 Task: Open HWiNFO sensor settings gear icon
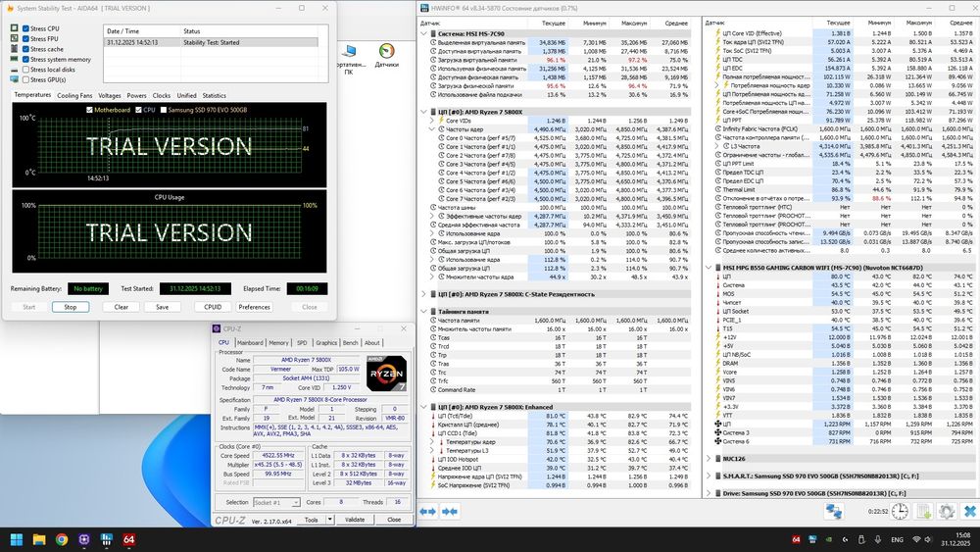pos(947,512)
